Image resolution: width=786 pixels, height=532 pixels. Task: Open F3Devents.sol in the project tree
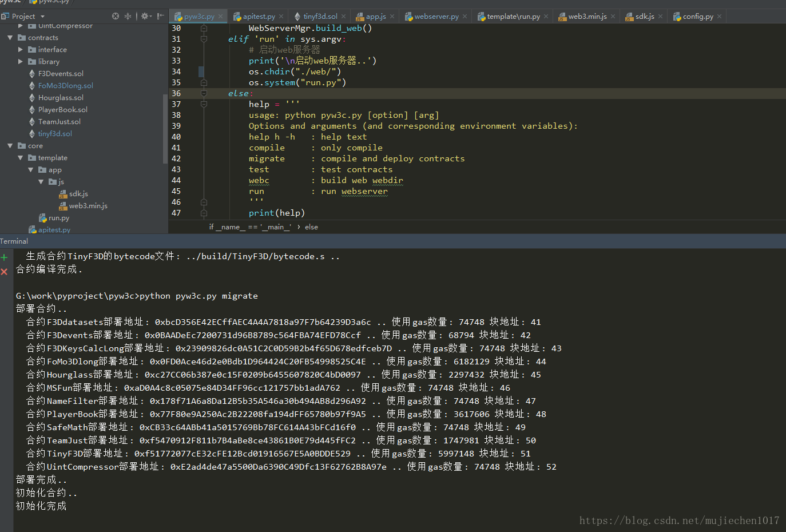click(61, 74)
